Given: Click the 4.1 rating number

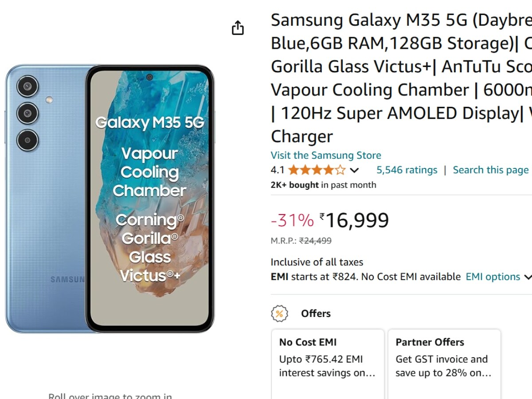Looking at the screenshot, I should tap(278, 170).
